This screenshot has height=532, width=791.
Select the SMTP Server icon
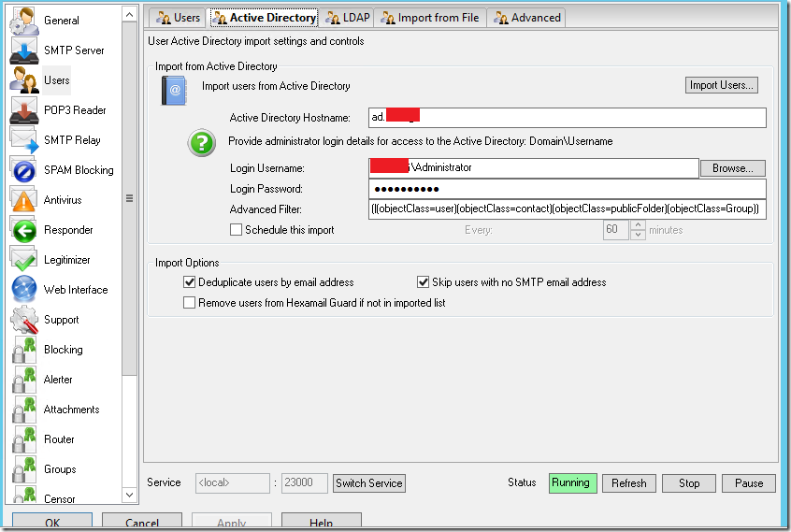coord(23,50)
